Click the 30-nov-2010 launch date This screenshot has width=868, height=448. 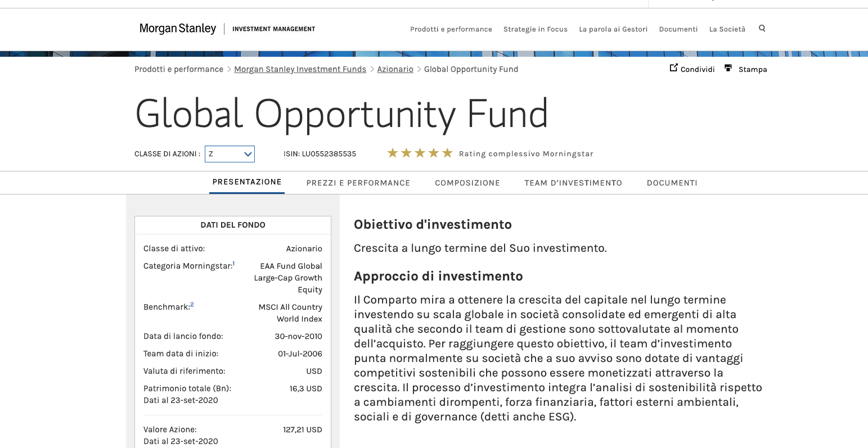coord(299,336)
